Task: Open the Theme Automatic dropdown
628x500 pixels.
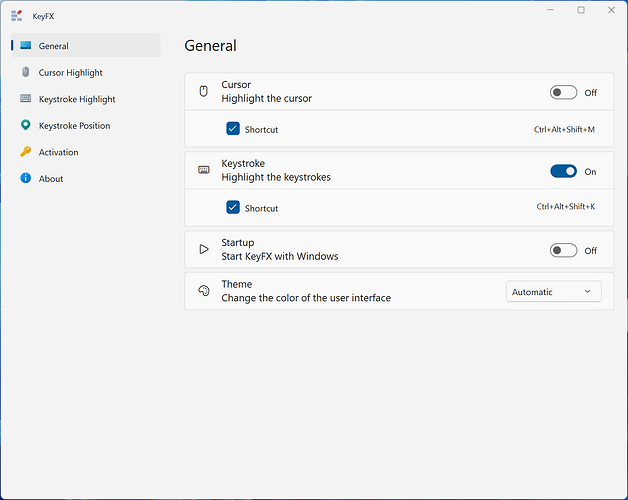Action: [553, 292]
